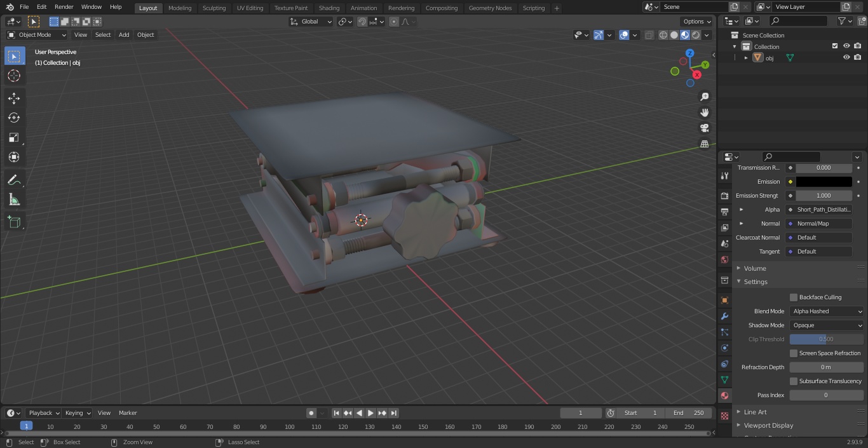Open the Object properties tab
The height and width of the screenshot is (448, 868).
point(724,300)
